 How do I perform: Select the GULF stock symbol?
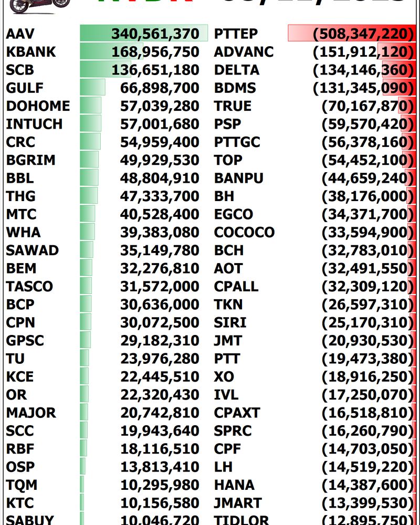25,88
